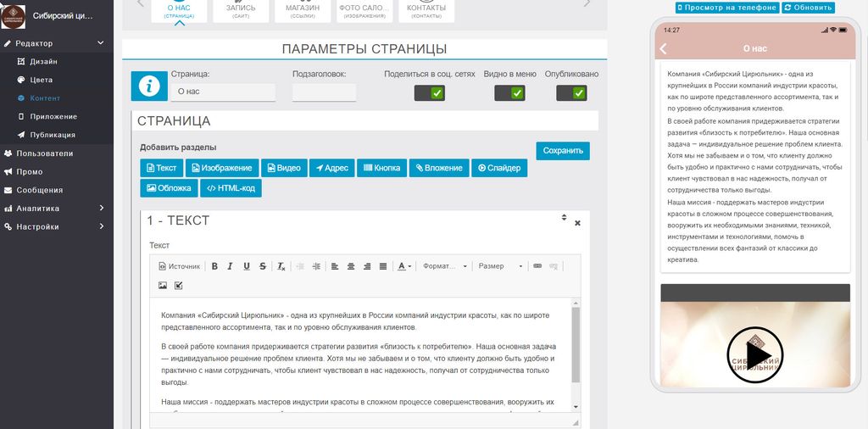868x429 pixels.
Task: Add a Слайдер section to the page
Action: 499,168
